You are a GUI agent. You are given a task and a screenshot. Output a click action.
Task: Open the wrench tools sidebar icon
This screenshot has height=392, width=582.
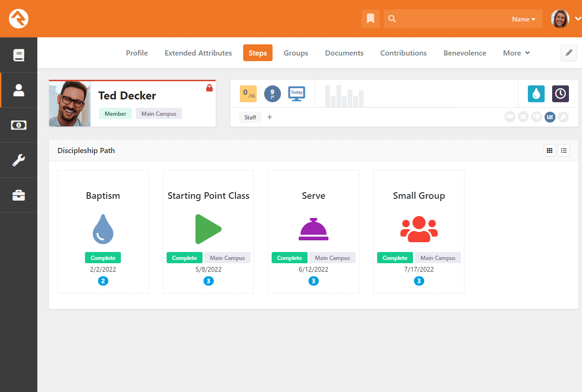click(19, 160)
